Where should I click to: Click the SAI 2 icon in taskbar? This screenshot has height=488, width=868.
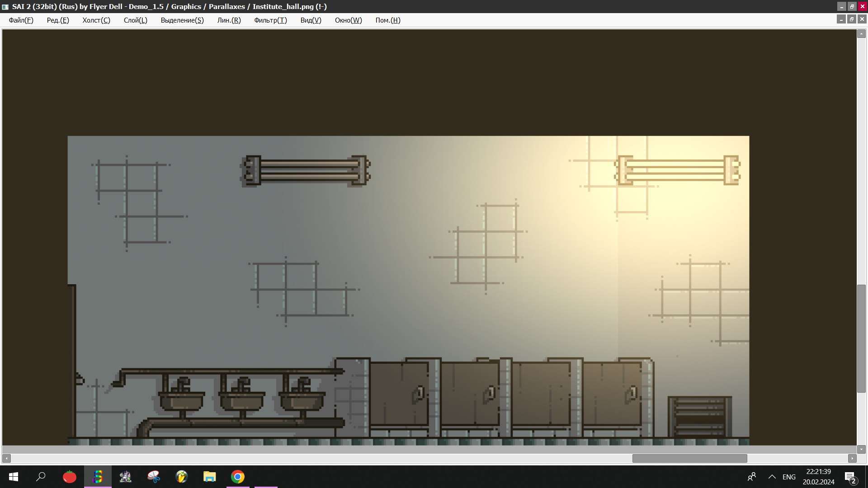pyautogui.click(x=98, y=477)
